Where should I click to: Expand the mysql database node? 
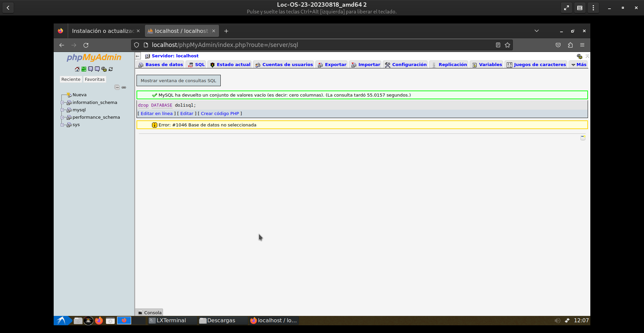click(x=62, y=110)
